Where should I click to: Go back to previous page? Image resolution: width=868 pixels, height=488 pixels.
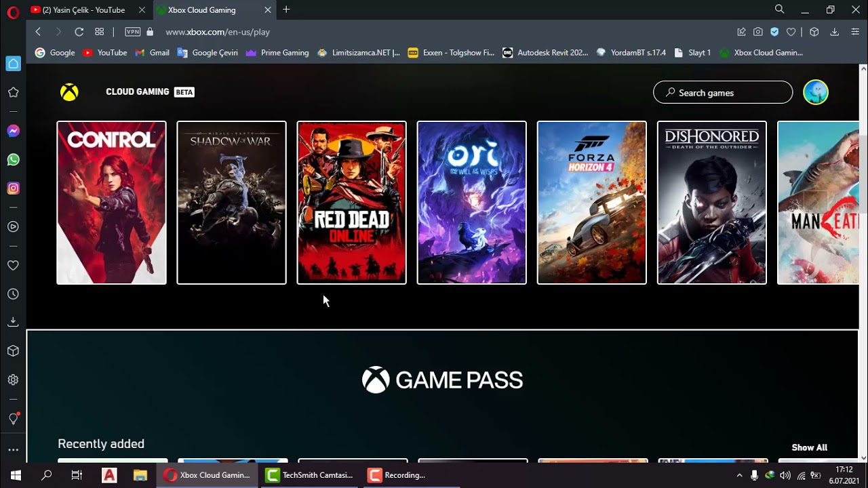point(38,32)
